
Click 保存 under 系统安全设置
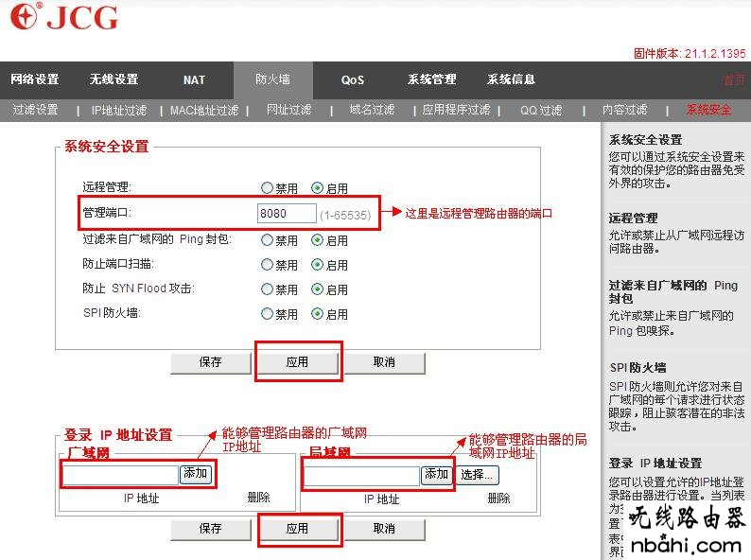[211, 362]
